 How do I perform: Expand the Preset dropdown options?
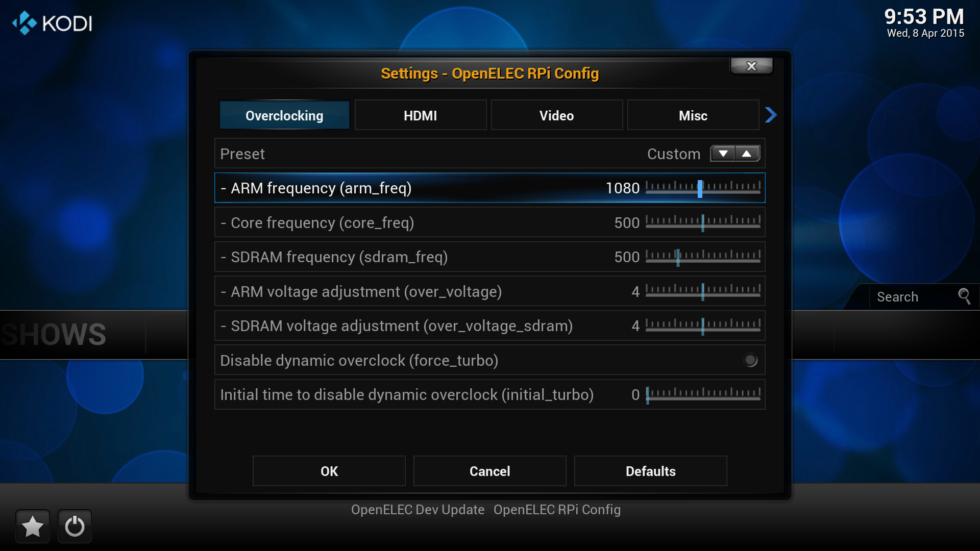(724, 153)
